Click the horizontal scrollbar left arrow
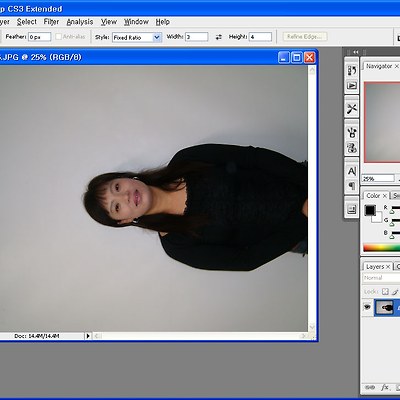Image resolution: width=400 pixels, height=400 pixels. pos(97,336)
